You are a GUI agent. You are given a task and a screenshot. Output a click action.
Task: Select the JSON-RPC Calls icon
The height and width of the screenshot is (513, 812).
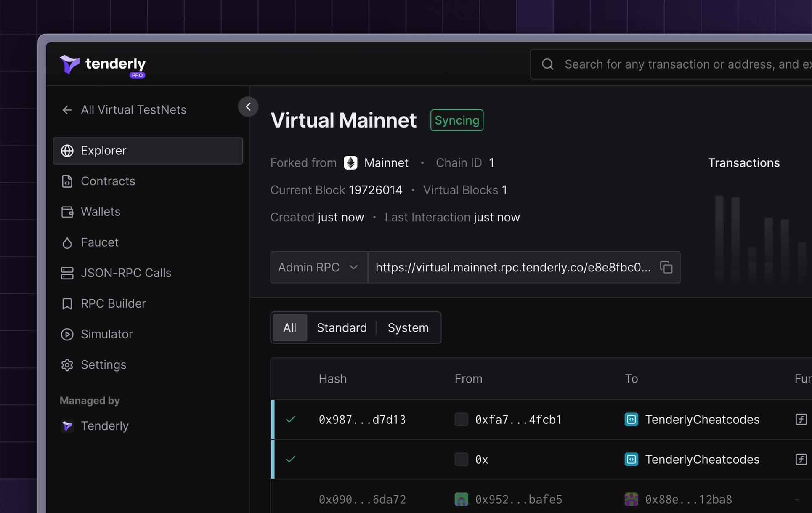(x=67, y=273)
